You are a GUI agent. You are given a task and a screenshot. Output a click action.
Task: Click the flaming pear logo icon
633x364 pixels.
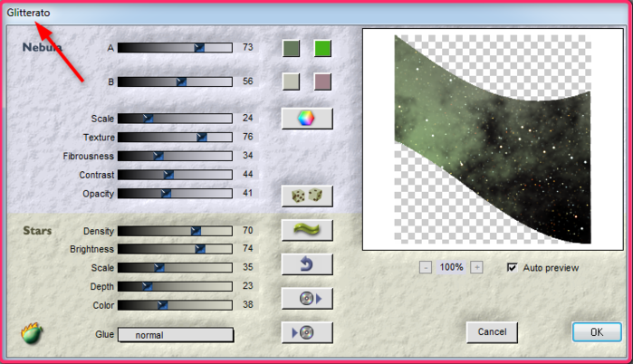32,333
